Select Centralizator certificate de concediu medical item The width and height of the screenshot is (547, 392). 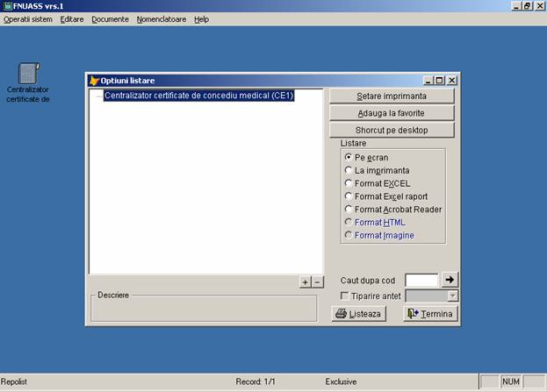tap(198, 96)
